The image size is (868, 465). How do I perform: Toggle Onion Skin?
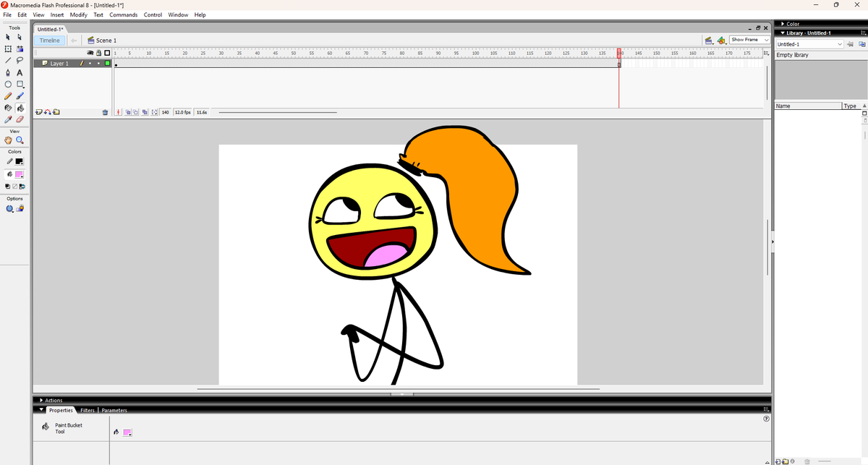click(x=129, y=112)
